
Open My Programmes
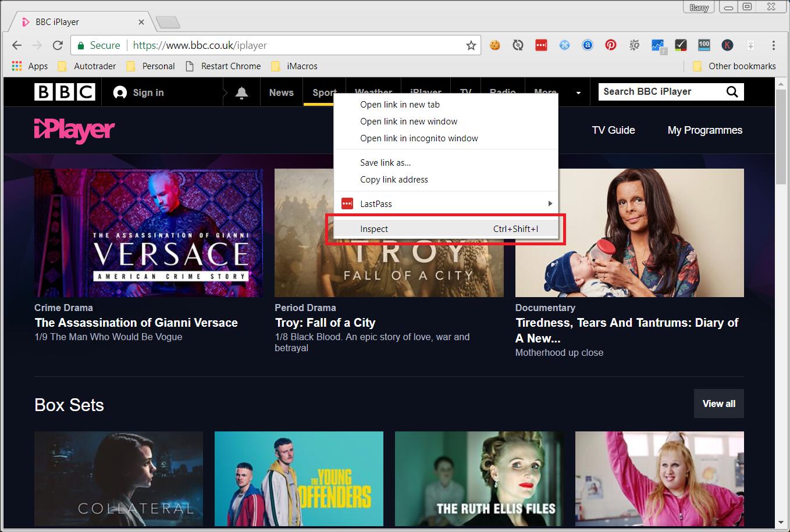[x=705, y=130]
